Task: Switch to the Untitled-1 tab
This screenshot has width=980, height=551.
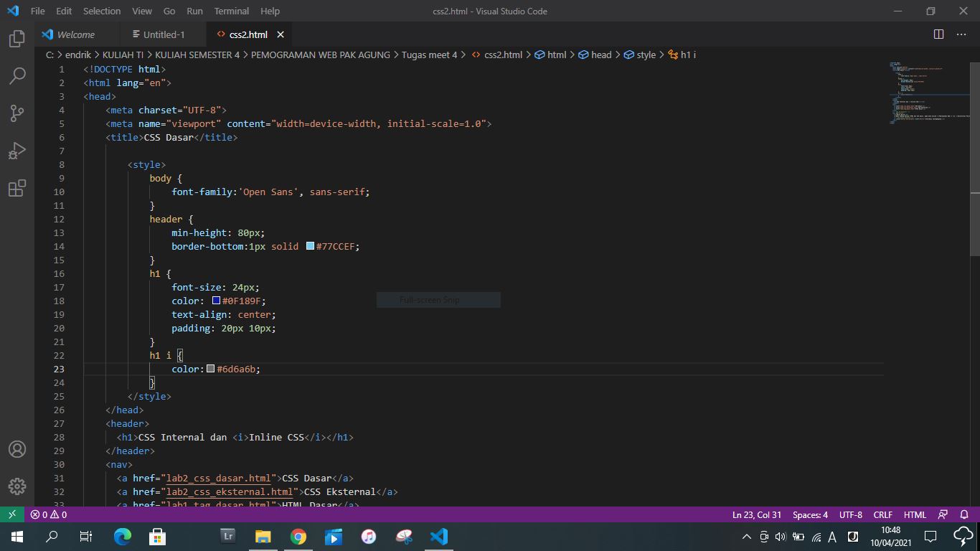Action: tap(159, 34)
